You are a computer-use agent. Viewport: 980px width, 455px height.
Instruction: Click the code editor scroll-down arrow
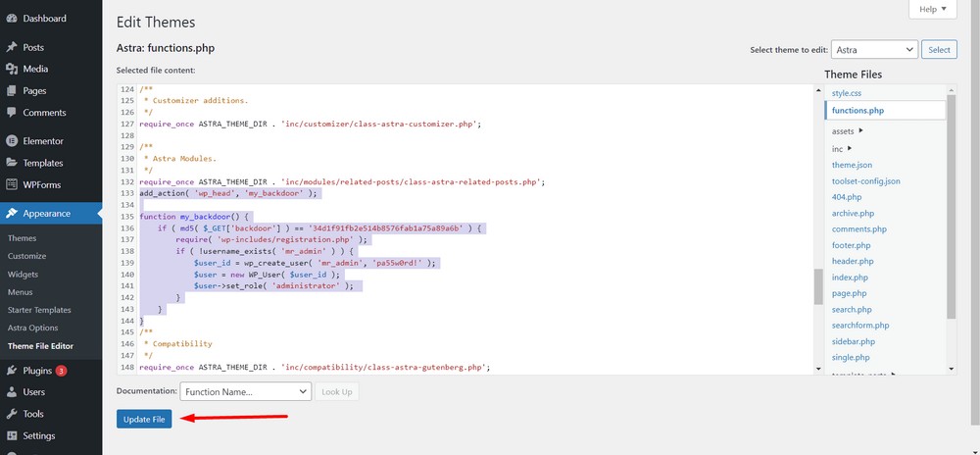point(818,369)
